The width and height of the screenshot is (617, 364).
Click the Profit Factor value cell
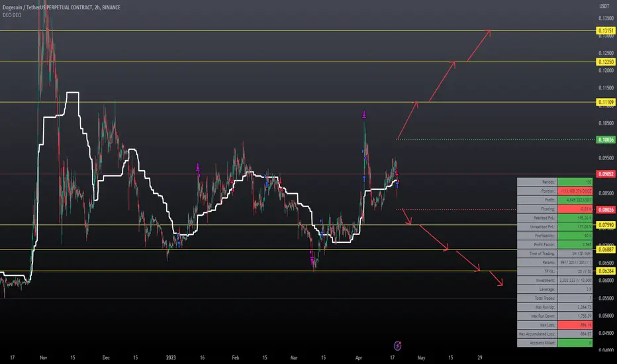575,244
